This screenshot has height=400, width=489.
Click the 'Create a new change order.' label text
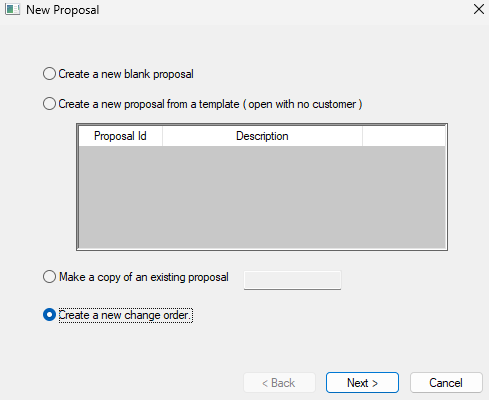click(x=125, y=315)
